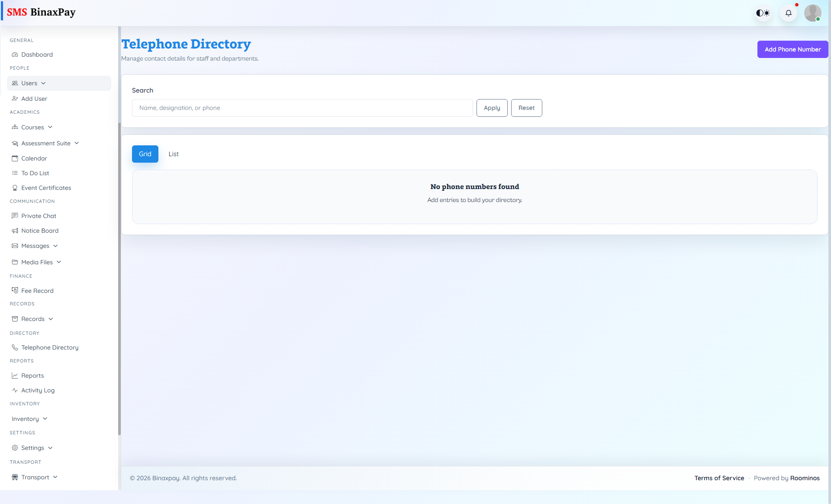Open the Terms of Service link
831x504 pixels.
click(x=719, y=478)
